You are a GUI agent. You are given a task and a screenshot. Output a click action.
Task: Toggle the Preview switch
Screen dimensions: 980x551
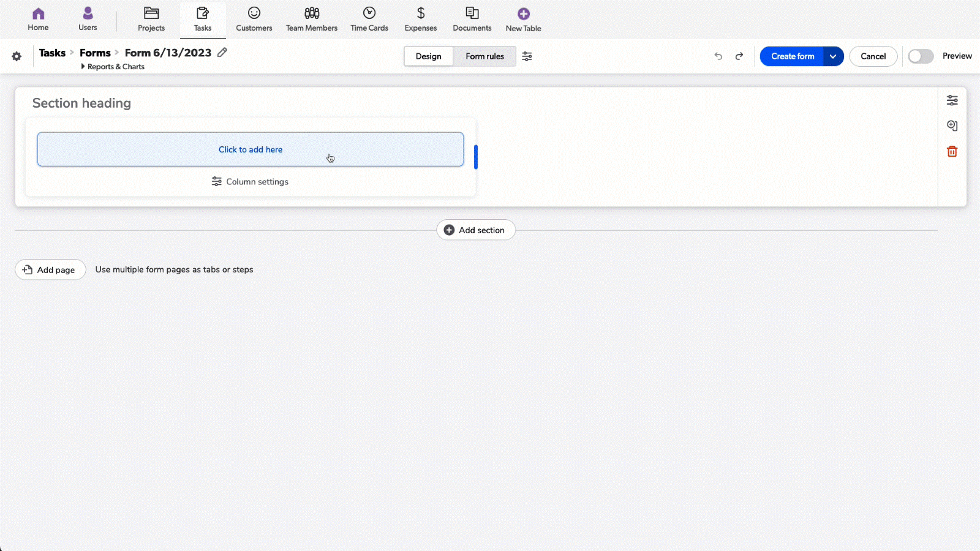pos(921,56)
